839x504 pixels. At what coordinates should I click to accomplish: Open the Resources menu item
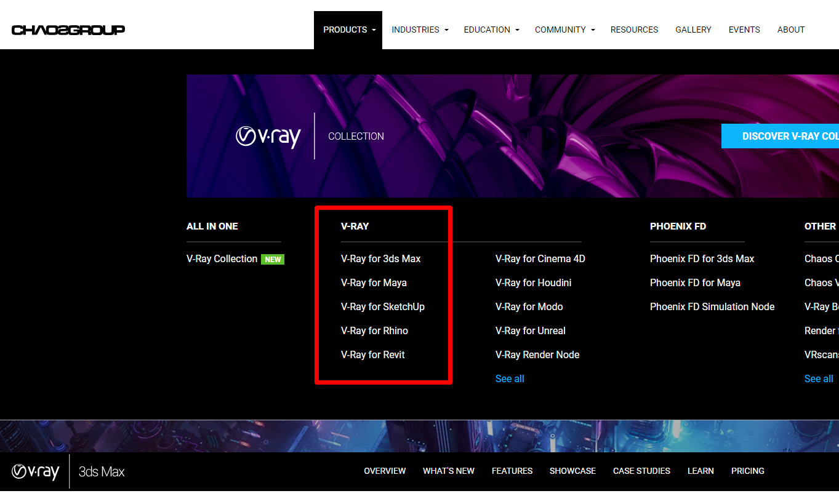634,30
